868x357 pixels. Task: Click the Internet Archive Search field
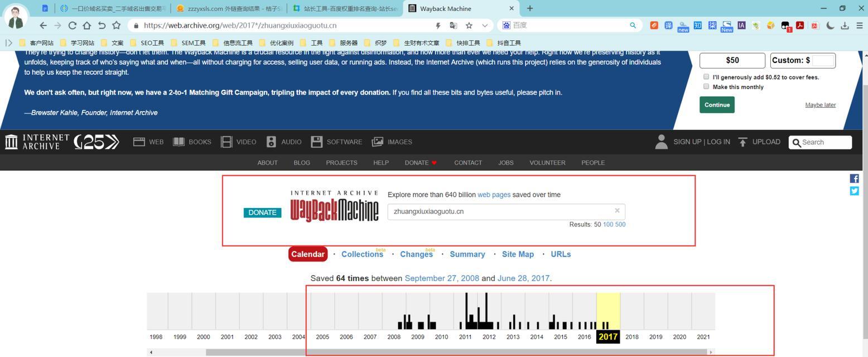pyautogui.click(x=820, y=142)
